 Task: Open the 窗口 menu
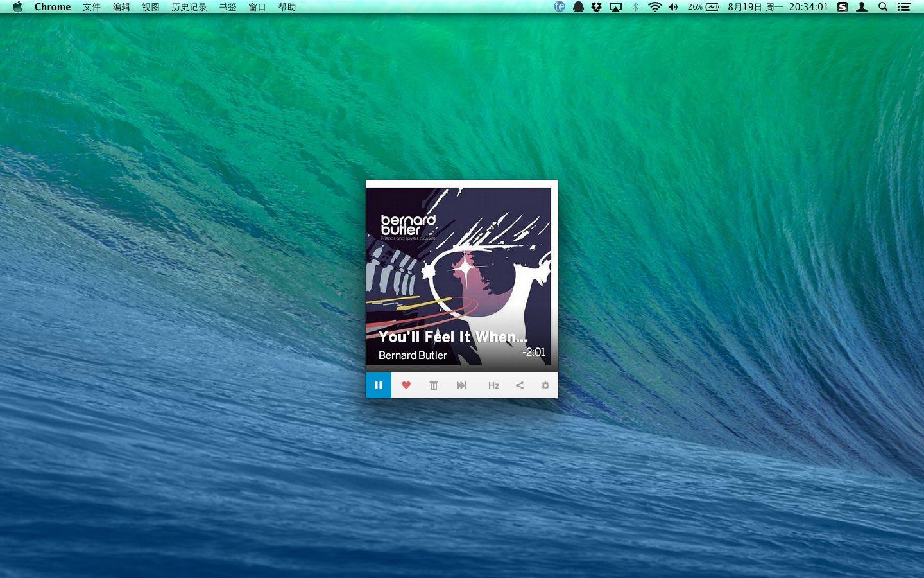pos(257,7)
